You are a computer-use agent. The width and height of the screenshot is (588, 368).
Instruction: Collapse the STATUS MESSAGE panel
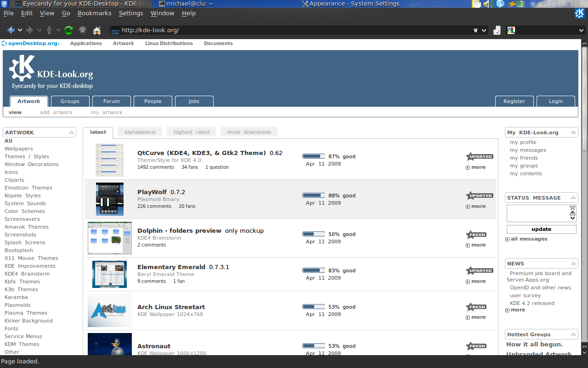[573, 197]
